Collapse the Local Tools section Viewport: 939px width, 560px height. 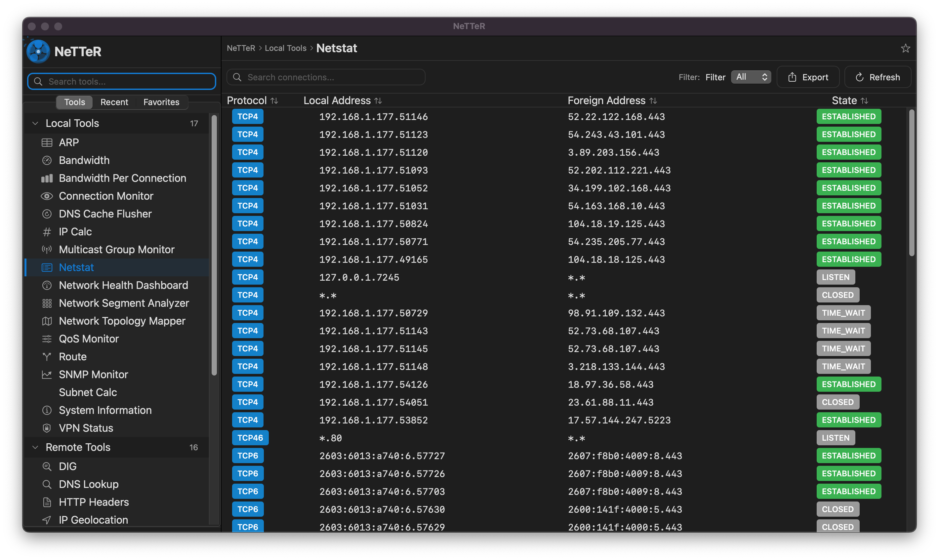pyautogui.click(x=35, y=123)
